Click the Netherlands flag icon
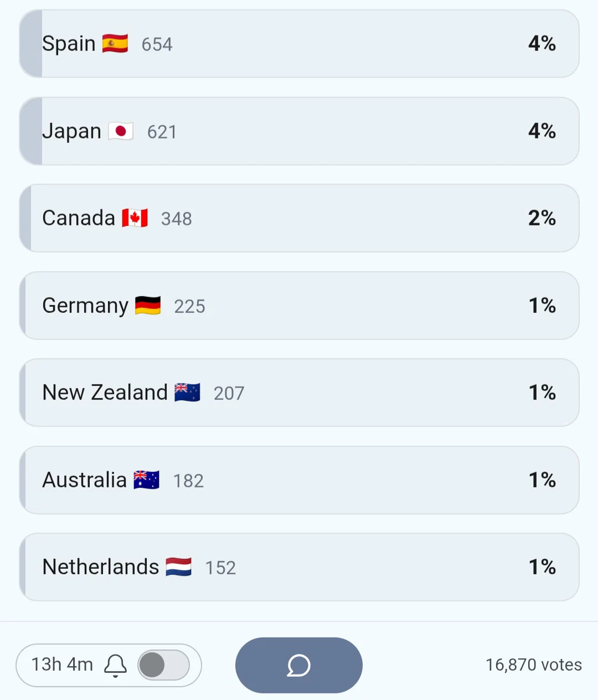The image size is (598, 700). pos(179,567)
